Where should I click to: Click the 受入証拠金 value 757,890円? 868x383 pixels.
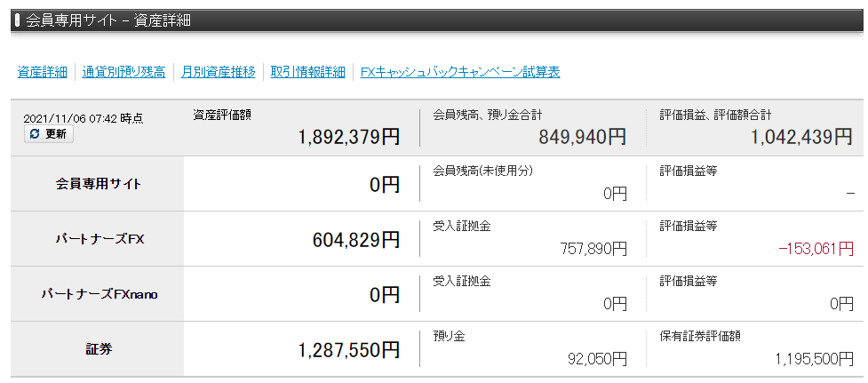tap(593, 249)
